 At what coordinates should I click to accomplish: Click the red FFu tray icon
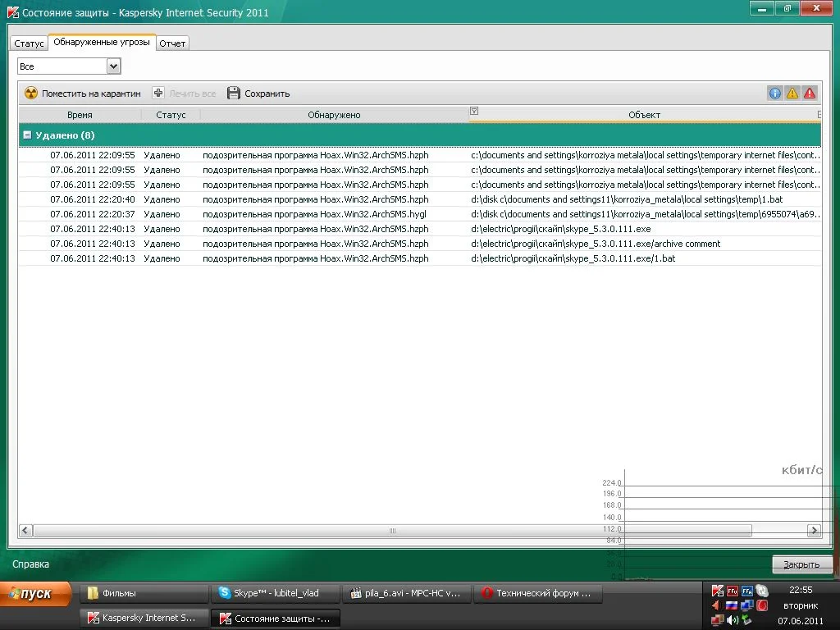pos(733,591)
